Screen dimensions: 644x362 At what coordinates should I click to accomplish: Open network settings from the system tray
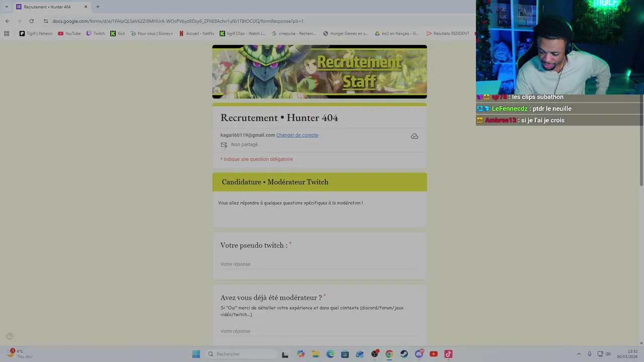(600, 354)
